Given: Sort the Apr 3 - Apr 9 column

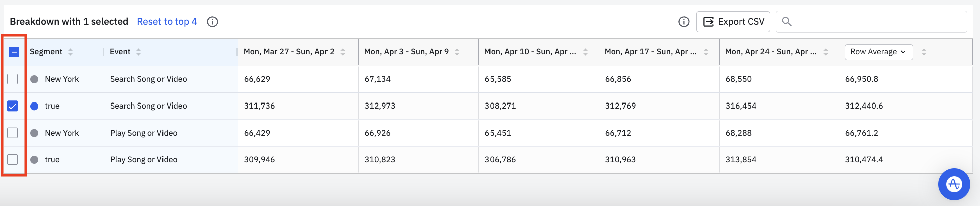Looking at the screenshot, I should pos(457,52).
